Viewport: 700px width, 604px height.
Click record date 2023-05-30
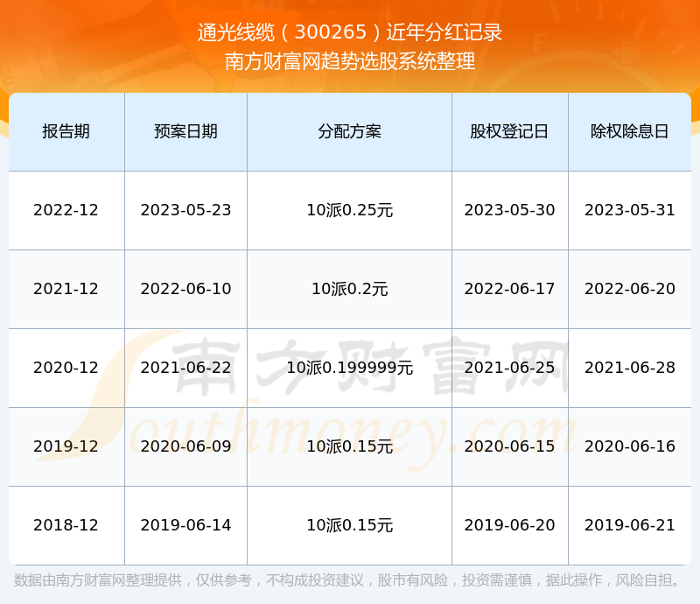pyautogui.click(x=509, y=210)
